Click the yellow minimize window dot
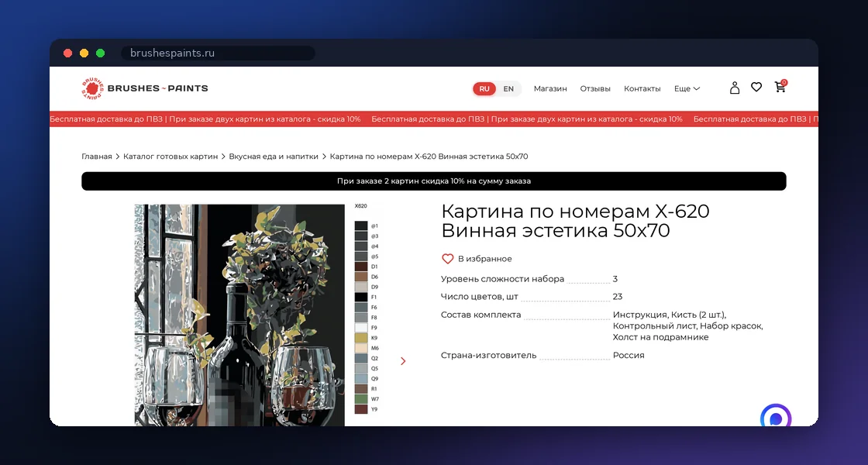This screenshot has width=868, height=465. tap(84, 53)
